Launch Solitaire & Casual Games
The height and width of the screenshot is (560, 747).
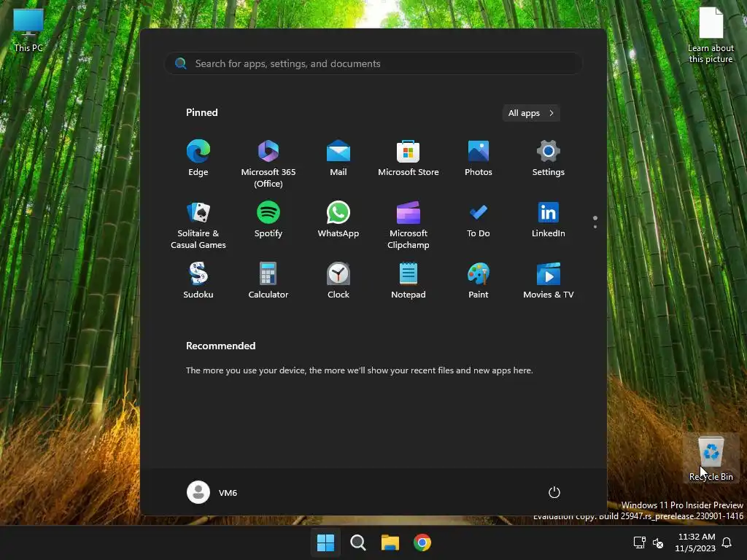[198, 225]
